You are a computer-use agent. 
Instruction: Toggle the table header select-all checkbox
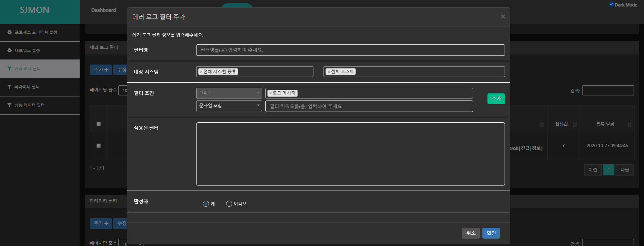tap(98, 124)
